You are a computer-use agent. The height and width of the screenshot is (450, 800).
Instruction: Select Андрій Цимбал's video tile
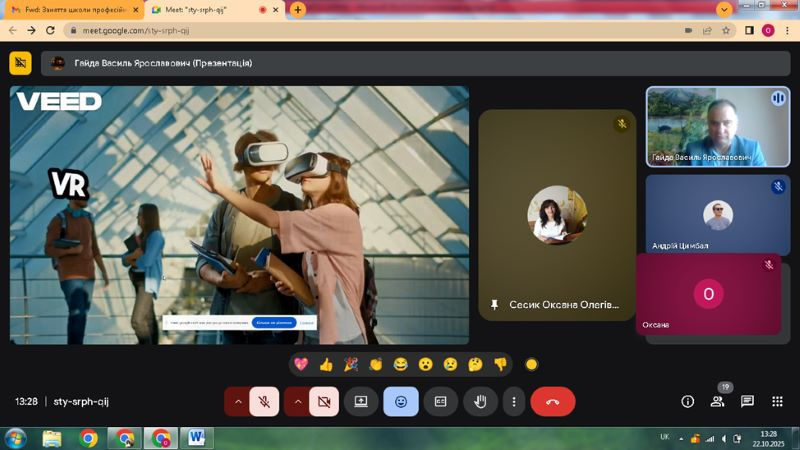(717, 213)
